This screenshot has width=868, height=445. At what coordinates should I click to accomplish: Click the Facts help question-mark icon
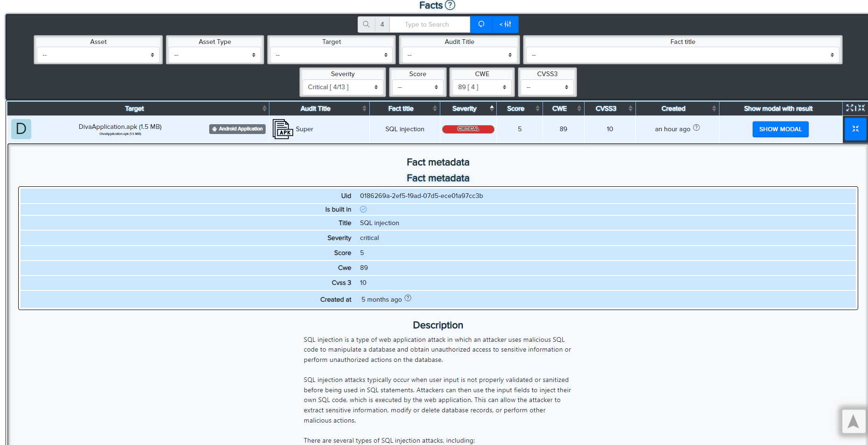click(450, 5)
